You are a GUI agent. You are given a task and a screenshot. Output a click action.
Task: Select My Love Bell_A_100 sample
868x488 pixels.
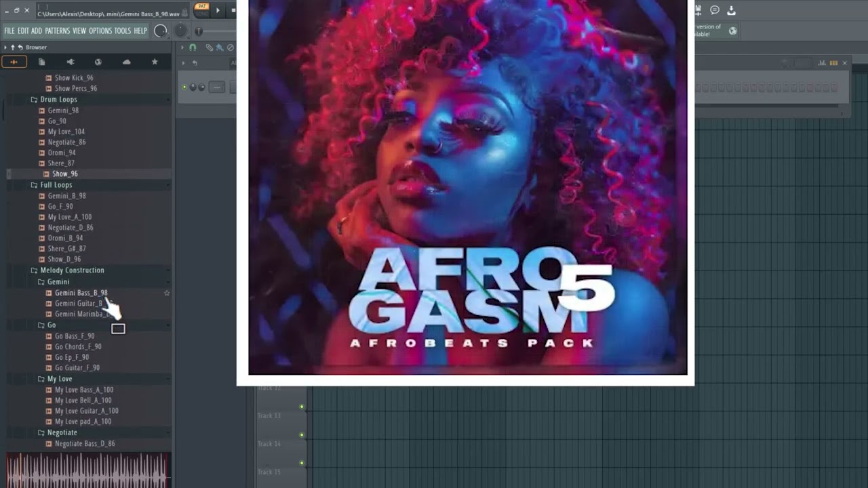click(x=83, y=401)
